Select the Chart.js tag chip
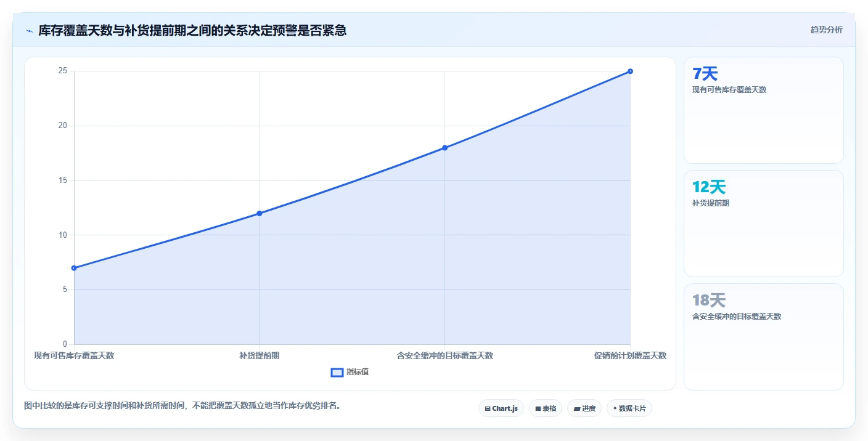The image size is (868, 441). point(501,408)
